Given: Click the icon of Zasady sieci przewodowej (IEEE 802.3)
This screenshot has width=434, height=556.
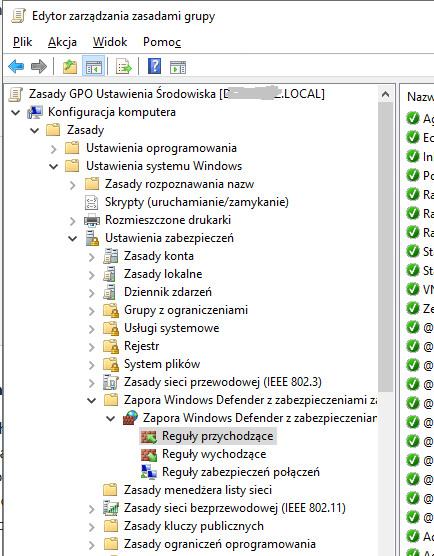Looking at the screenshot, I should point(111,382).
